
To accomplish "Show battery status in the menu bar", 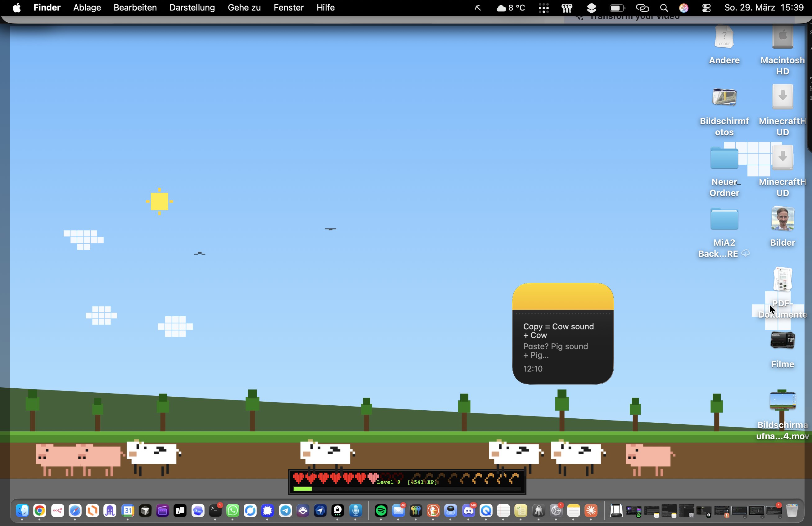I will pos(617,8).
